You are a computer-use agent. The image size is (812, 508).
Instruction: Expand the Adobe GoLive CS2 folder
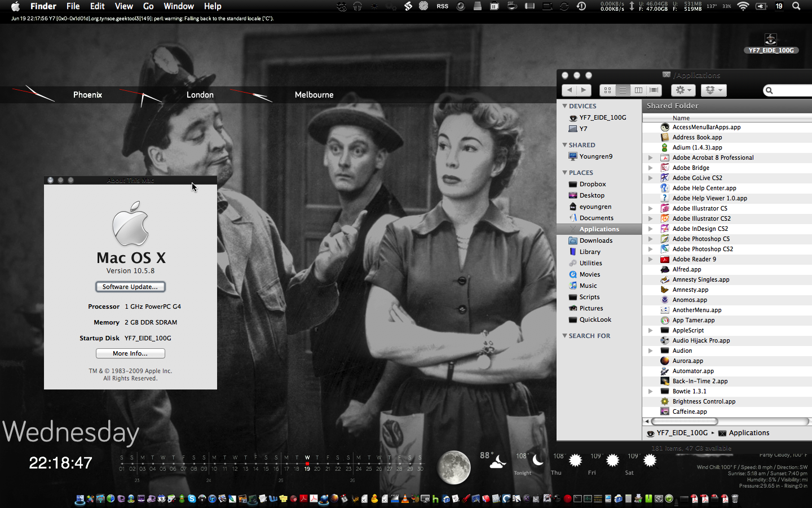pos(650,178)
